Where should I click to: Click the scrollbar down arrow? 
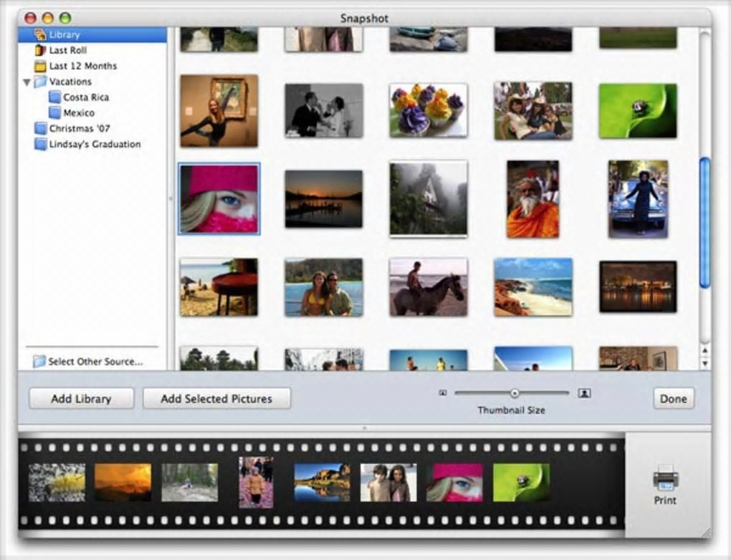click(x=705, y=363)
